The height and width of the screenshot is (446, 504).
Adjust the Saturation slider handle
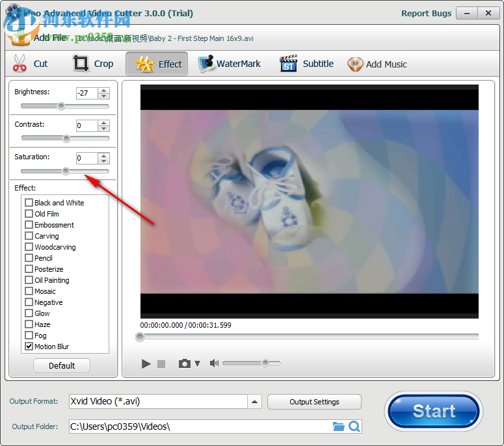pyautogui.click(x=66, y=171)
